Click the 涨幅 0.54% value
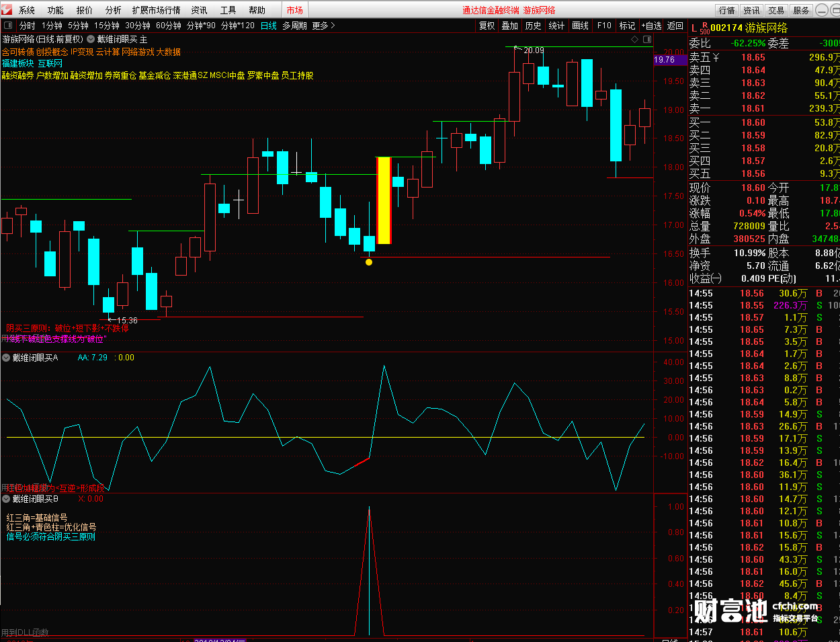The height and width of the screenshot is (642, 840). click(x=753, y=213)
